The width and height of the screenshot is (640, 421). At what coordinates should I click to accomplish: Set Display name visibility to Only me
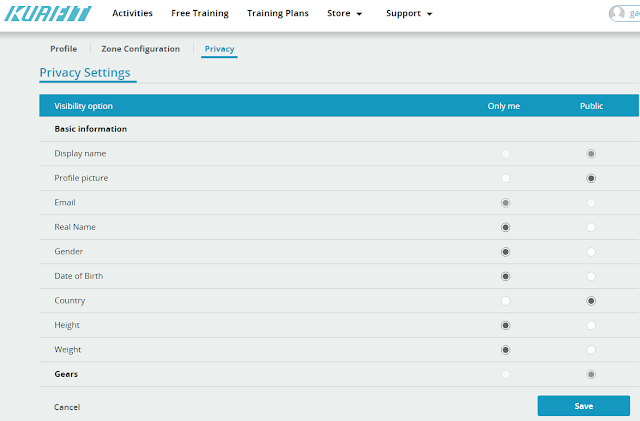(x=505, y=154)
